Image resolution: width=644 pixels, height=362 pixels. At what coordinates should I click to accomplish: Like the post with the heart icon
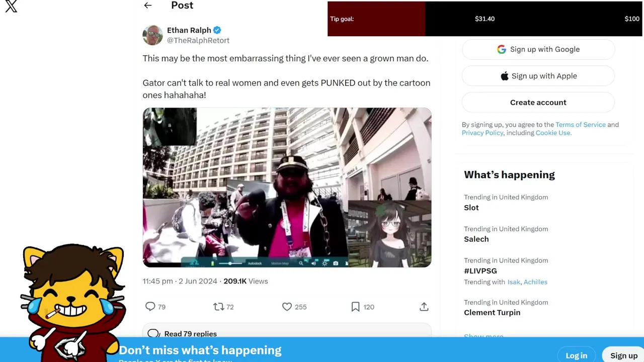click(x=287, y=307)
